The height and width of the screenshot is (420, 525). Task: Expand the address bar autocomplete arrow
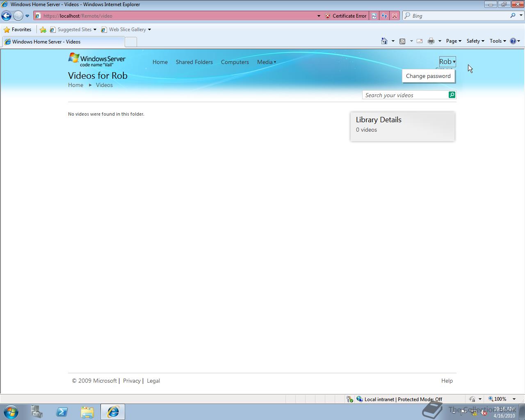pos(319,16)
